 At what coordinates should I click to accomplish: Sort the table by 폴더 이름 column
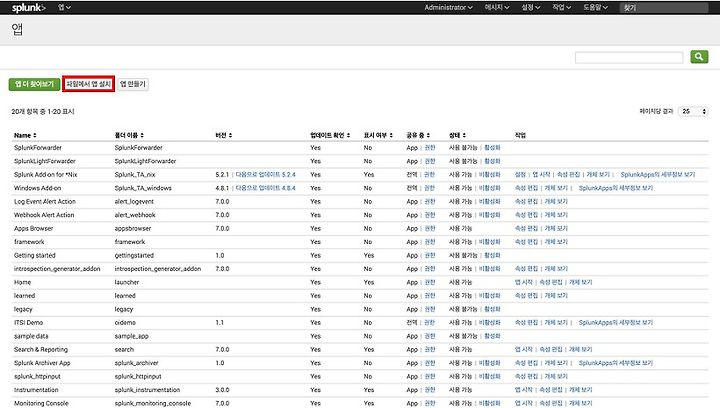coord(129,135)
